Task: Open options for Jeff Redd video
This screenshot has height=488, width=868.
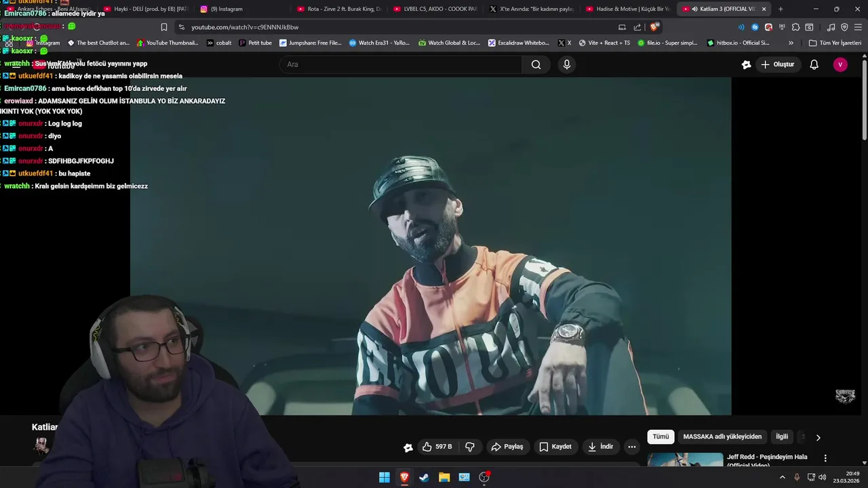Action: pos(825,458)
